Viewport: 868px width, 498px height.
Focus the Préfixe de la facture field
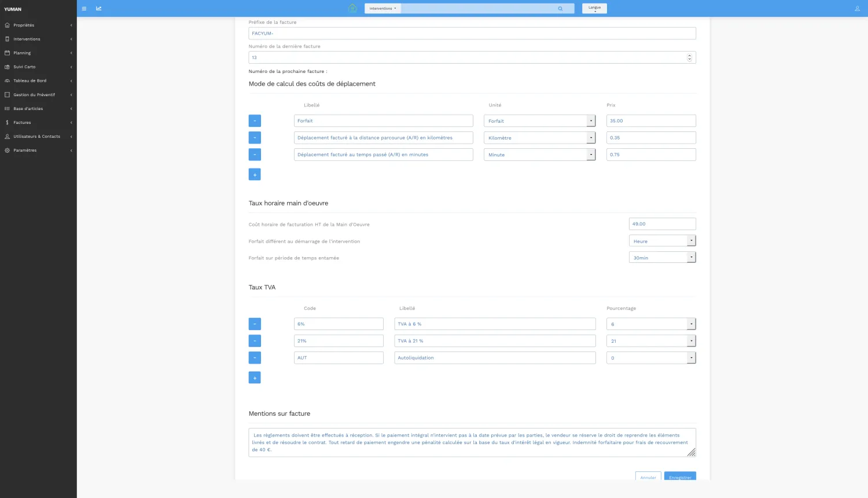472,34
